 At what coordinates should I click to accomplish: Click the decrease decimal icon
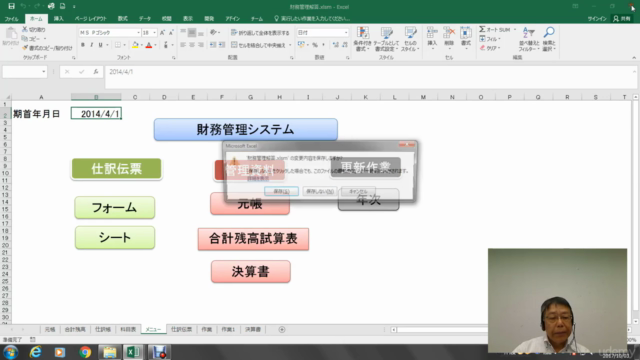click(x=345, y=45)
